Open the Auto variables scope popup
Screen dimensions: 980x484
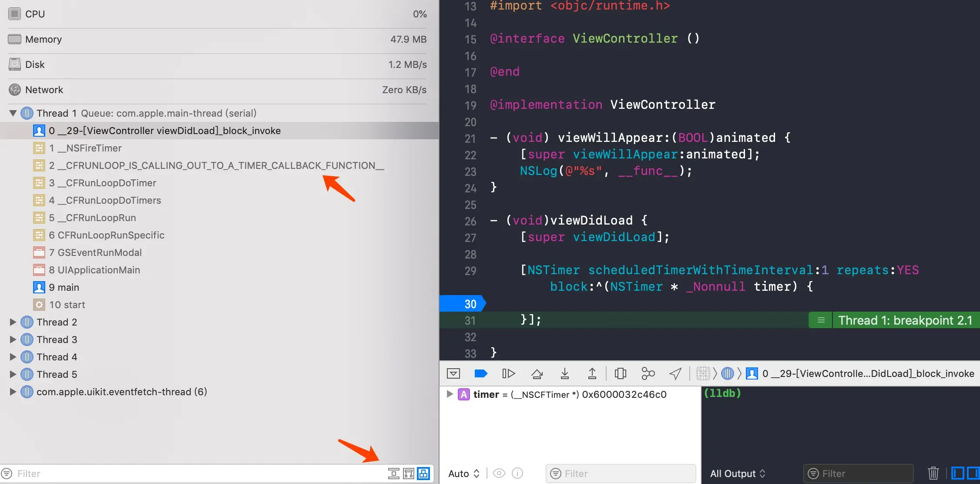(x=464, y=474)
